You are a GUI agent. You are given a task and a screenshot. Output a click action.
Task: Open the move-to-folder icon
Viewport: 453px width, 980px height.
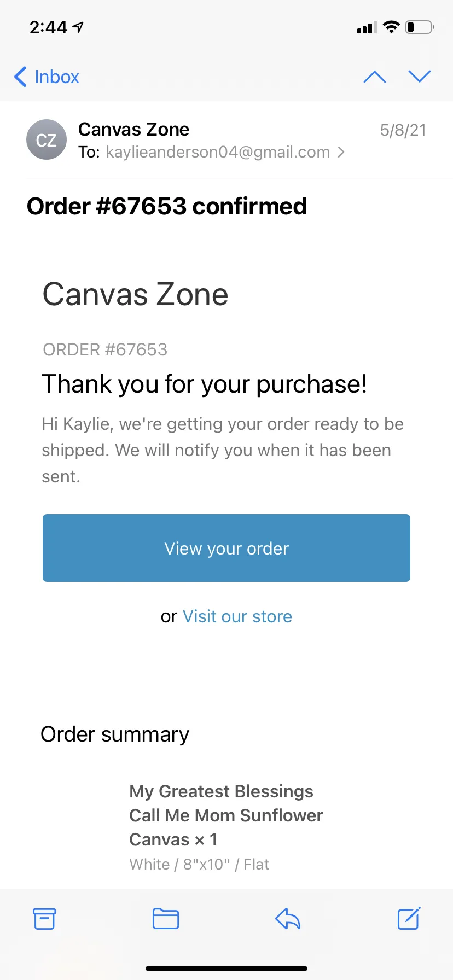point(166,919)
